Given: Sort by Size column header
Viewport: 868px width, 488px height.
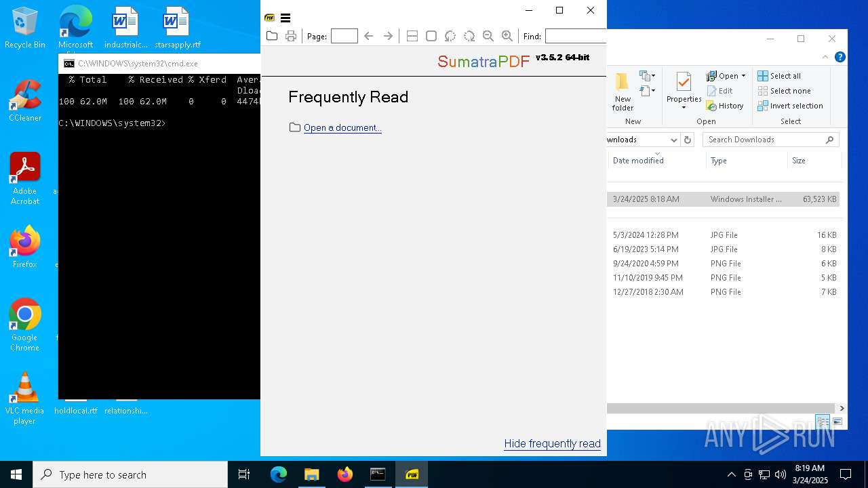Looking at the screenshot, I should [x=799, y=161].
